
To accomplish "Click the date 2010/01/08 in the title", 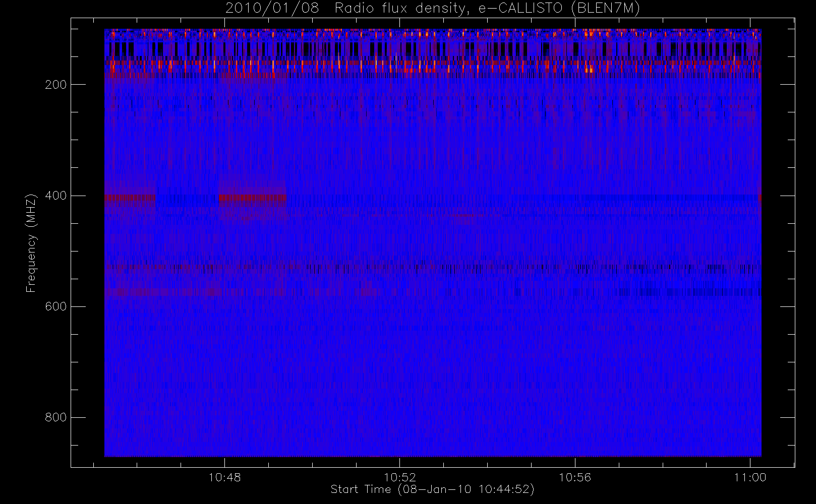I will 272,9.
